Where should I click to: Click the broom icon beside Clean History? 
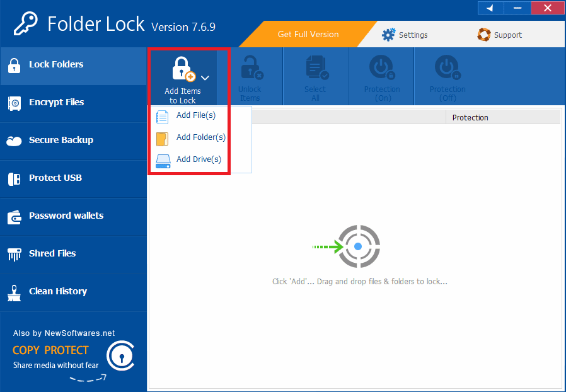click(x=14, y=293)
